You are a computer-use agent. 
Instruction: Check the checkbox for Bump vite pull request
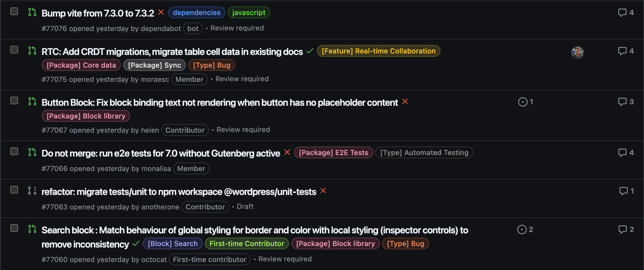14,11
